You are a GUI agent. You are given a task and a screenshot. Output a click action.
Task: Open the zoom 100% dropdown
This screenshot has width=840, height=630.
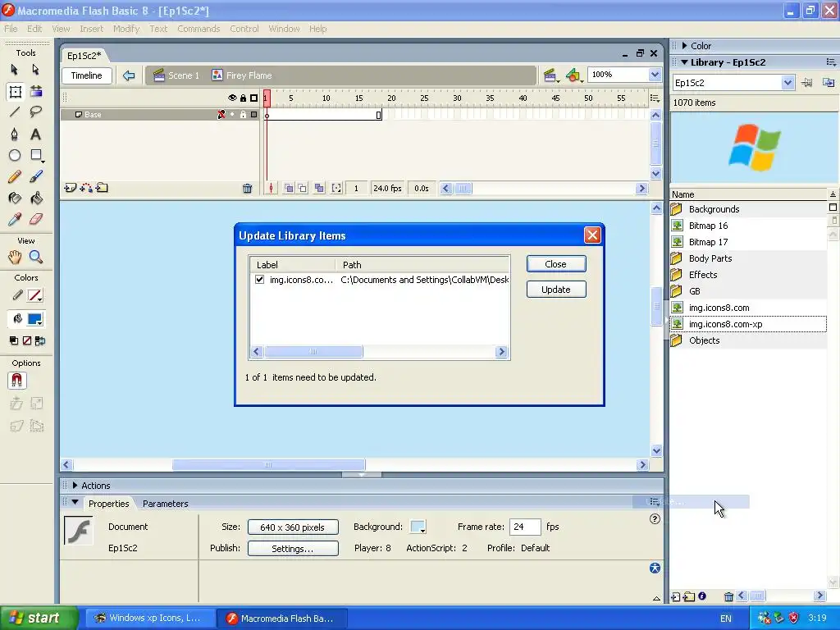[x=655, y=75]
